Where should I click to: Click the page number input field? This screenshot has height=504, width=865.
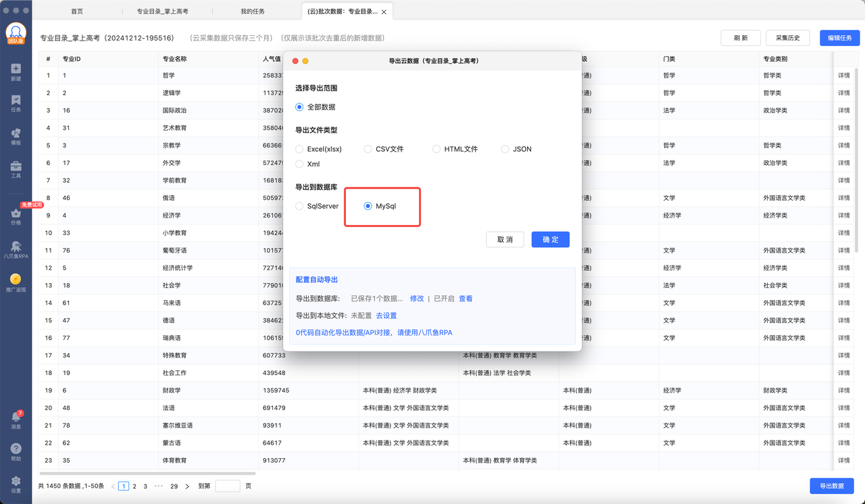coord(227,486)
